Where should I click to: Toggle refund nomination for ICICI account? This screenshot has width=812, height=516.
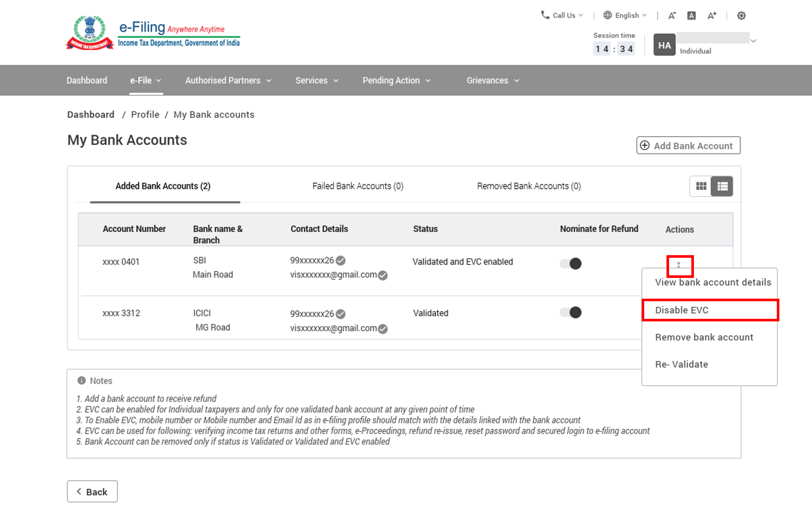pos(571,313)
